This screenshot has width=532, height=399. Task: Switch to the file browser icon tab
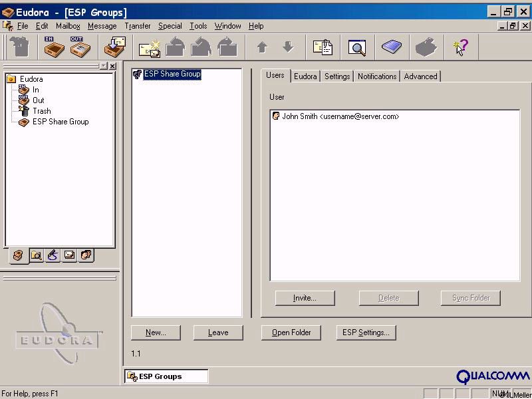(37, 255)
